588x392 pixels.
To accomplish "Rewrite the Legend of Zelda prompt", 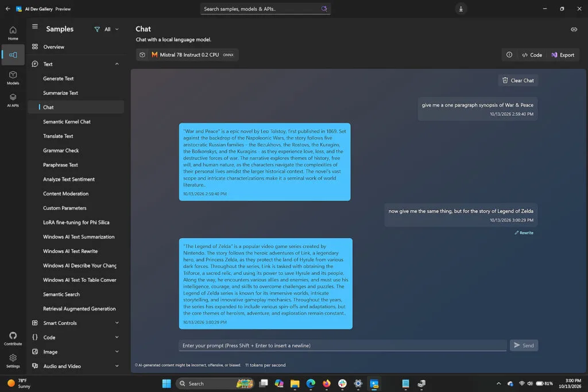I will point(524,232).
